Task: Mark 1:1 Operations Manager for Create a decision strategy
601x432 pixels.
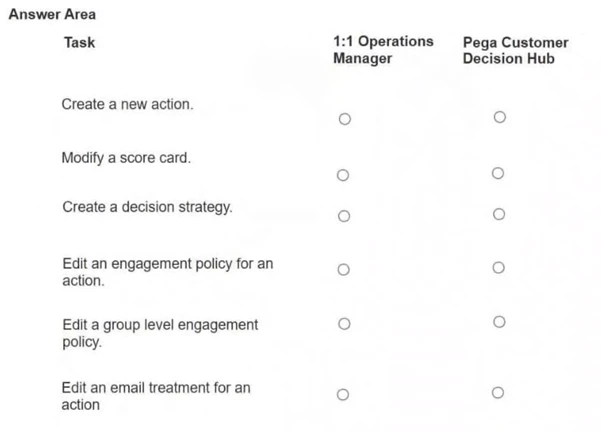Action: [344, 216]
